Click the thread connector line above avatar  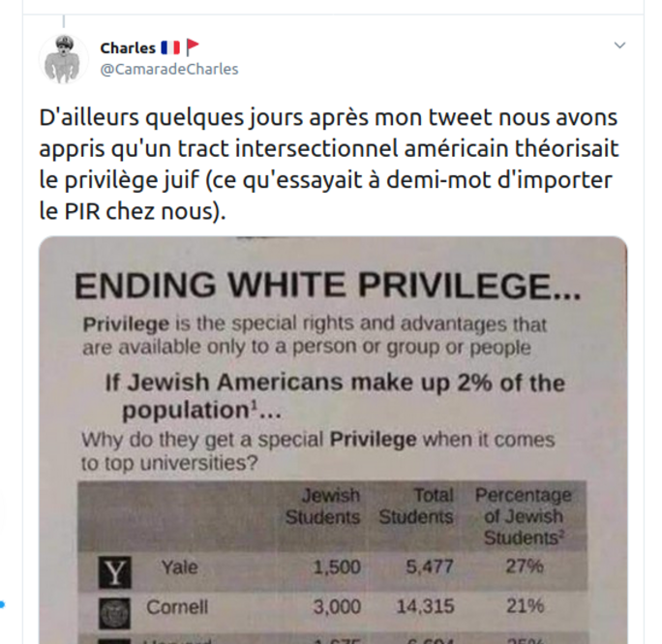[64, 21]
